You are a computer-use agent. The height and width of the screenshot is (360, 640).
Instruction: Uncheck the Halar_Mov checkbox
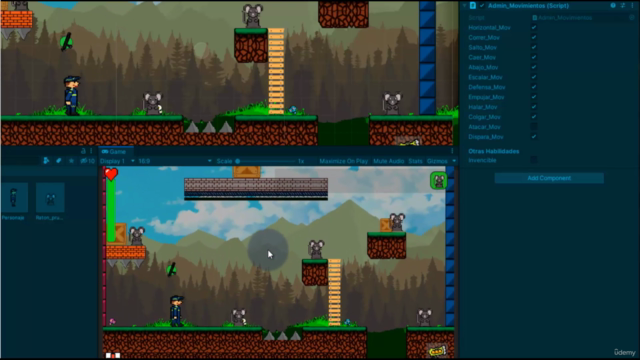pos(534,107)
